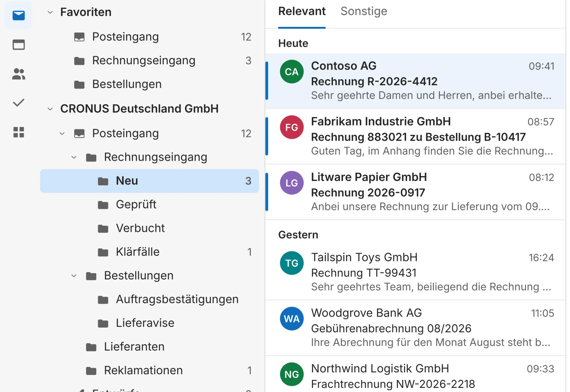The width and height of the screenshot is (570, 392).
Task: Click sender name Fabrikam Industrie GmbH
Action: tap(381, 121)
